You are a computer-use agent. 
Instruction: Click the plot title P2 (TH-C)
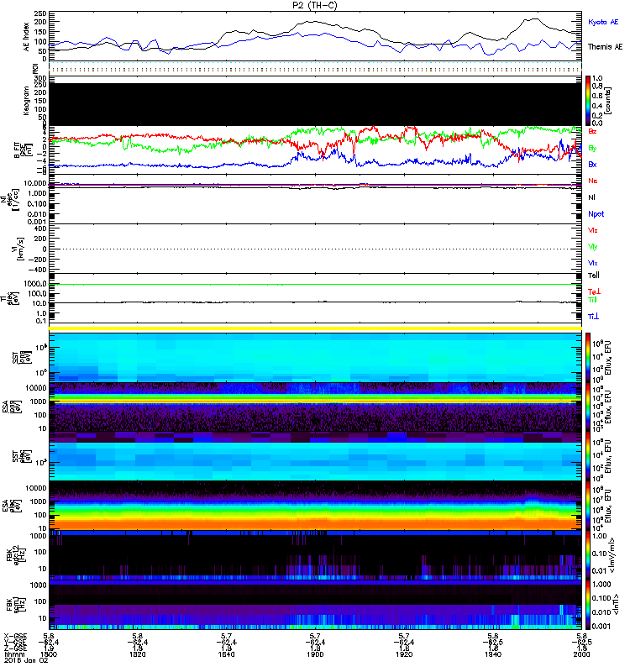pyautogui.click(x=314, y=5)
